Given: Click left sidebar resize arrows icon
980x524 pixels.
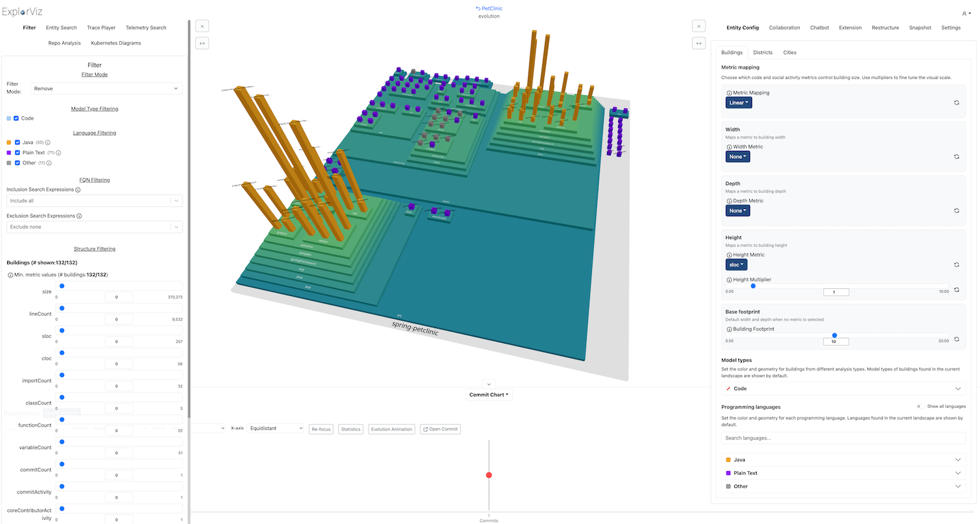Looking at the screenshot, I should click(202, 43).
